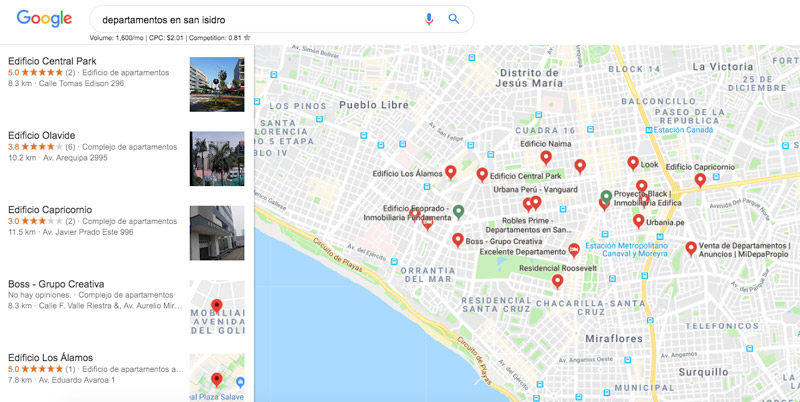Click the Edificio Capricornio photo thumbnail
This screenshot has width=800, height=402.
(x=217, y=233)
